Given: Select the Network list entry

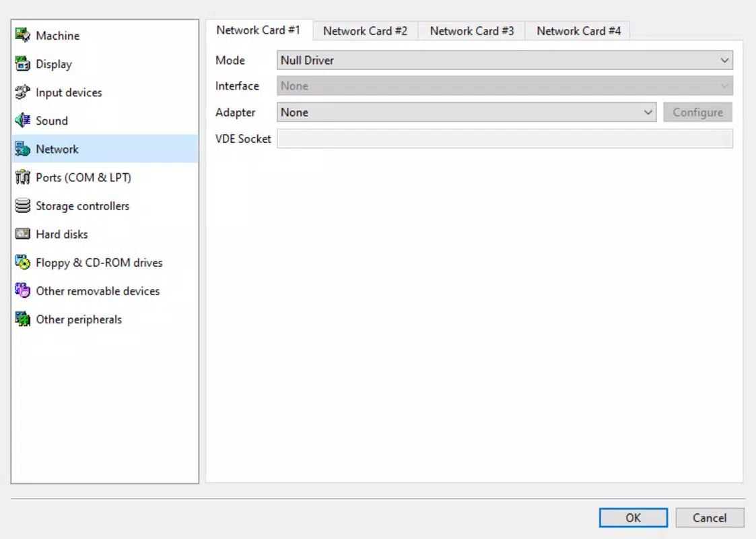Looking at the screenshot, I should (x=104, y=149).
